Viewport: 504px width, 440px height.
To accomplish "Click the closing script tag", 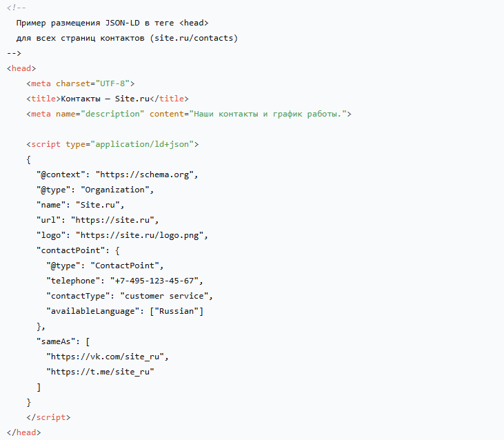I will pyautogui.click(x=48, y=417).
